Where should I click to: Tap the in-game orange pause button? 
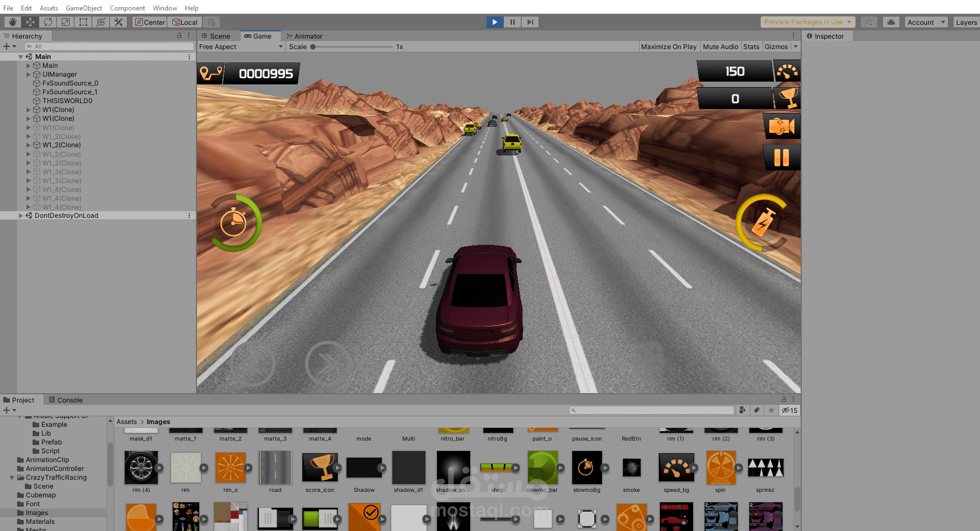(781, 158)
